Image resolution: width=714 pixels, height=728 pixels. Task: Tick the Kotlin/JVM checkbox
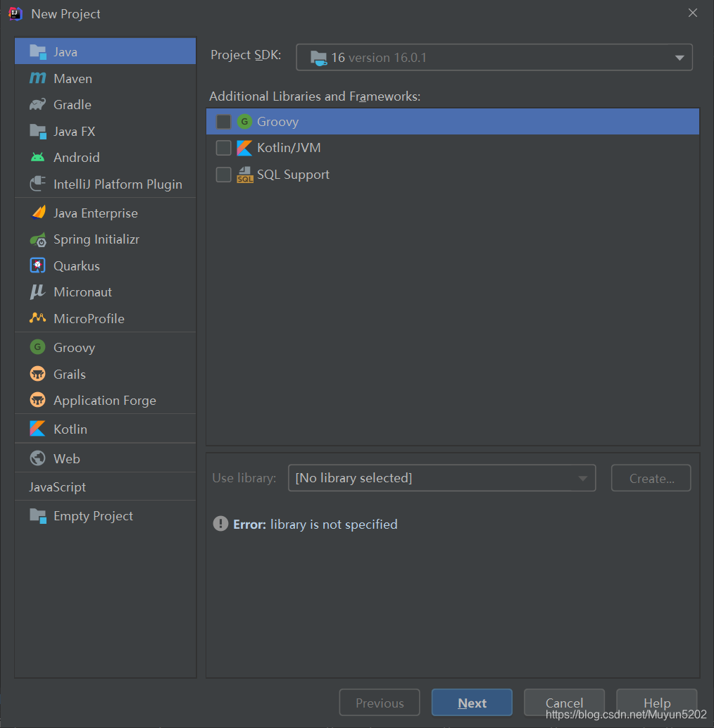223,148
